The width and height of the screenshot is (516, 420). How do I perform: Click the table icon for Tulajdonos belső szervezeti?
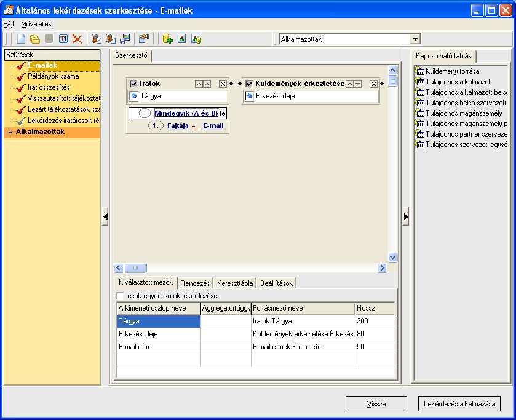[419, 103]
